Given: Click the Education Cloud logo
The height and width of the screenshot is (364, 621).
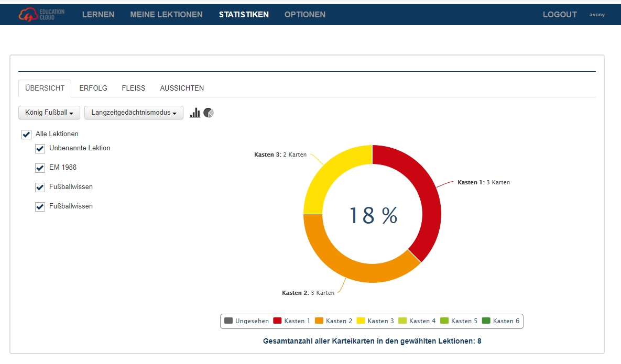Looking at the screenshot, I should [42, 15].
